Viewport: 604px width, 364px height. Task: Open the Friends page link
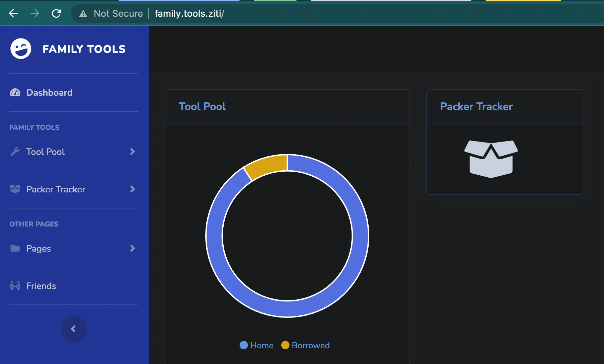coord(41,286)
